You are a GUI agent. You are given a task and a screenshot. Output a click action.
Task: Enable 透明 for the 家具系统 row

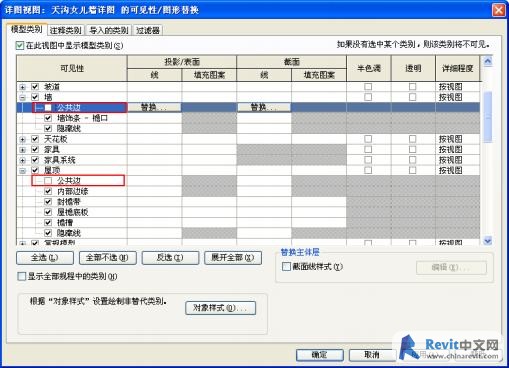tap(412, 160)
